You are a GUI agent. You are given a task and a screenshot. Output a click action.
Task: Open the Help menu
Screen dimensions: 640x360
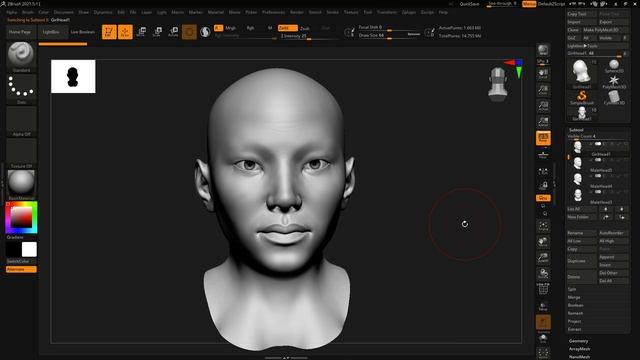pyautogui.click(x=443, y=12)
